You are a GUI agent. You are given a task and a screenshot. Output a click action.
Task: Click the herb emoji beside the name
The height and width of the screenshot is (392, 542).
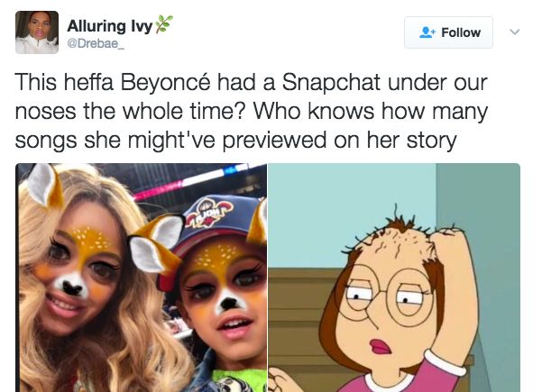[x=163, y=23]
